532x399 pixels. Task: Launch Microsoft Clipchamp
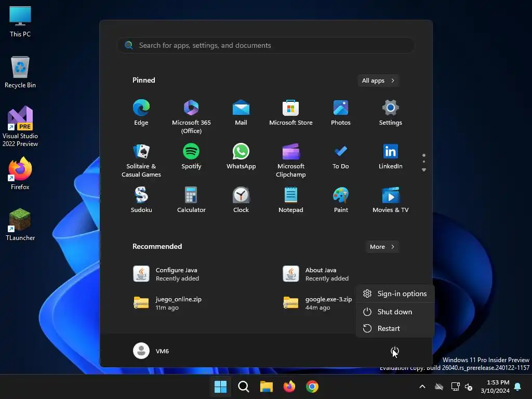coord(291,161)
